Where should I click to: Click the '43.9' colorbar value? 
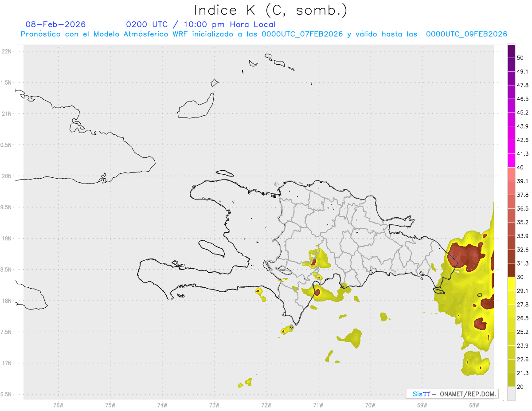[x=523, y=126]
